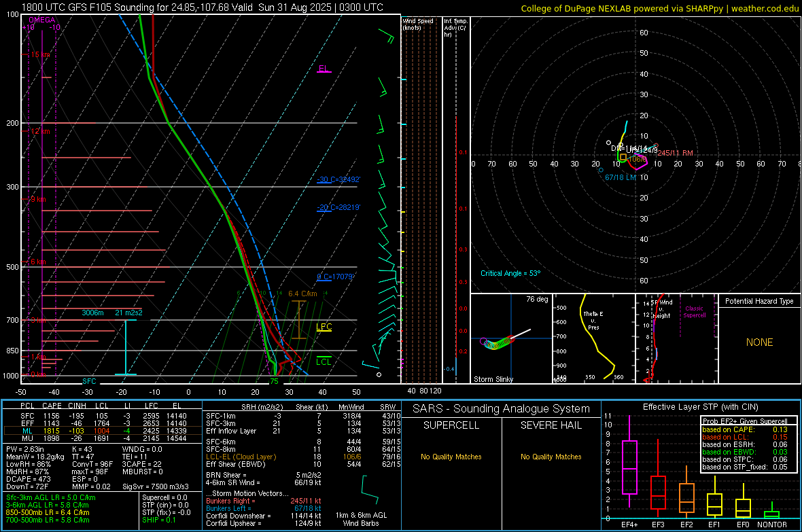Click the magenta EL marker on the skew-T
This screenshot has height=532, width=802.
(324, 69)
